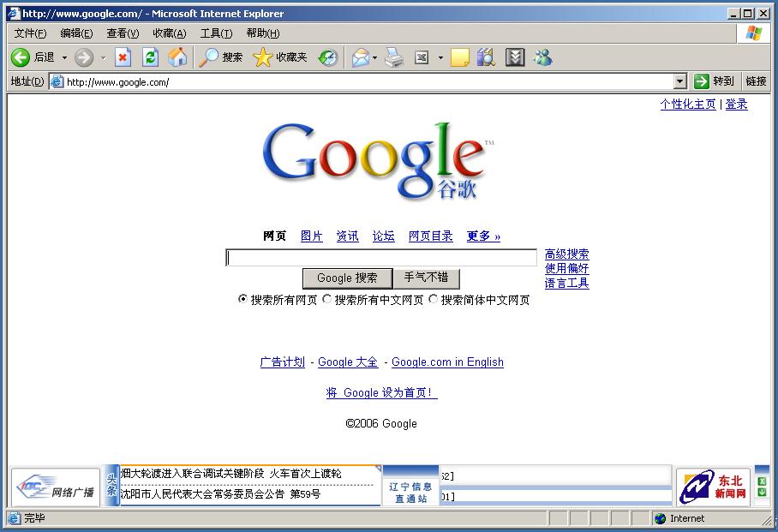Expand the Forward button history dropdown arrow
This screenshot has width=778, height=532.
point(103,58)
